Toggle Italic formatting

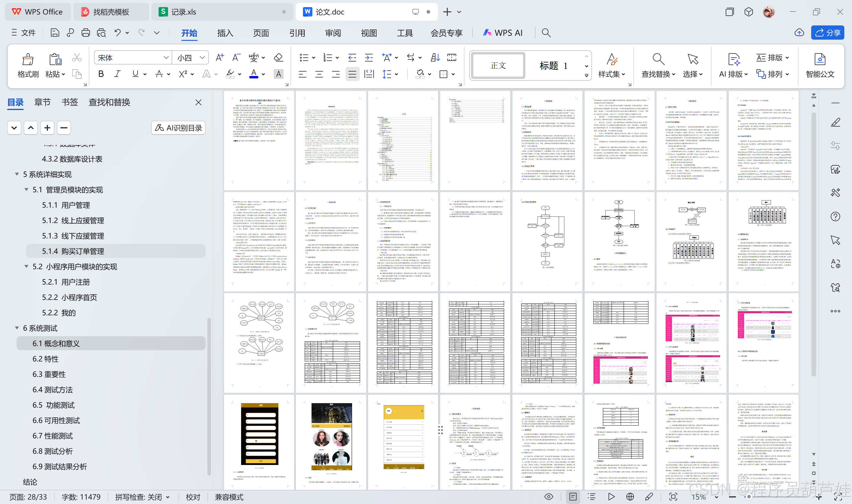click(117, 74)
